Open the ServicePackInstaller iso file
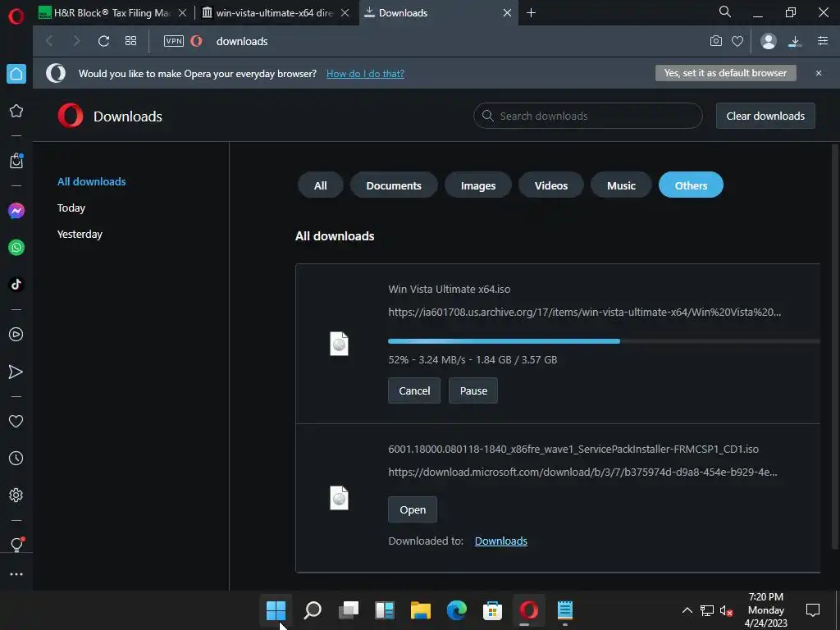 413,509
